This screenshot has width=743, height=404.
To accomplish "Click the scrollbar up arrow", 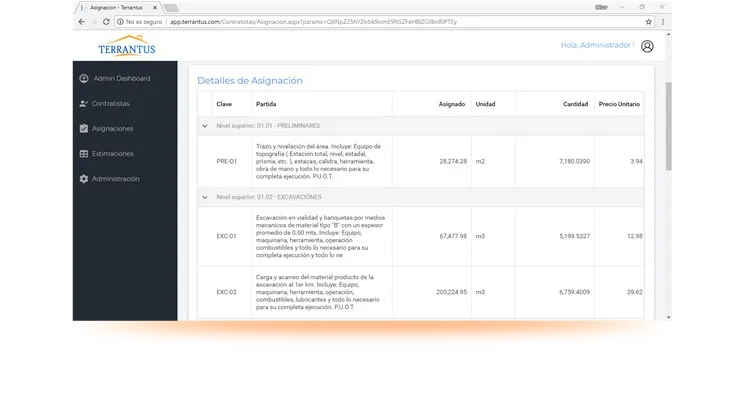I will (669, 34).
